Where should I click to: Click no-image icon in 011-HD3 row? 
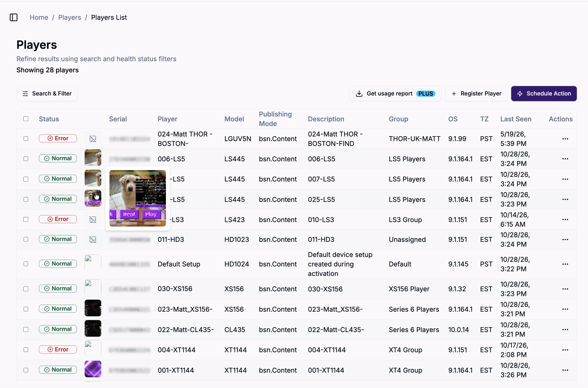pyautogui.click(x=93, y=239)
